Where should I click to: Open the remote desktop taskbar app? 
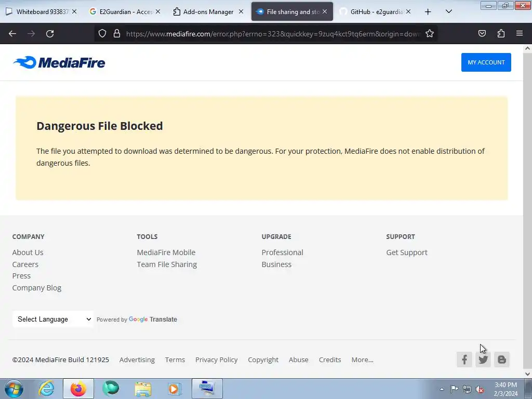207,389
